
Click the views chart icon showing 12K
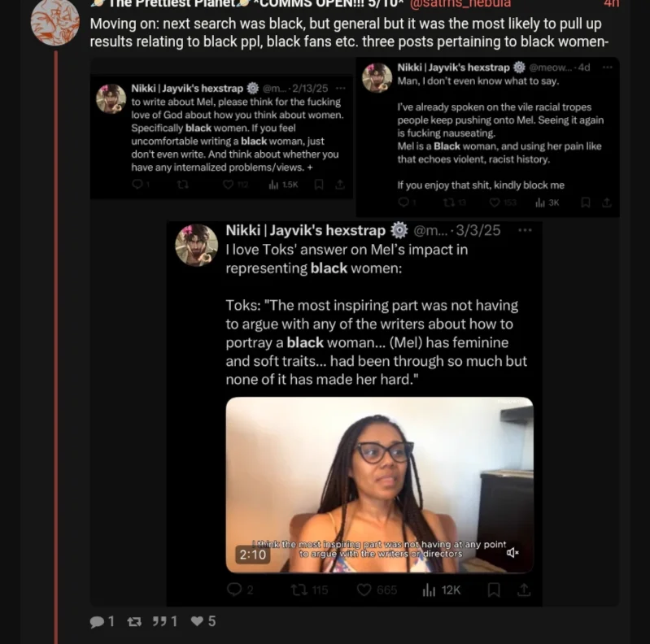coord(429,590)
